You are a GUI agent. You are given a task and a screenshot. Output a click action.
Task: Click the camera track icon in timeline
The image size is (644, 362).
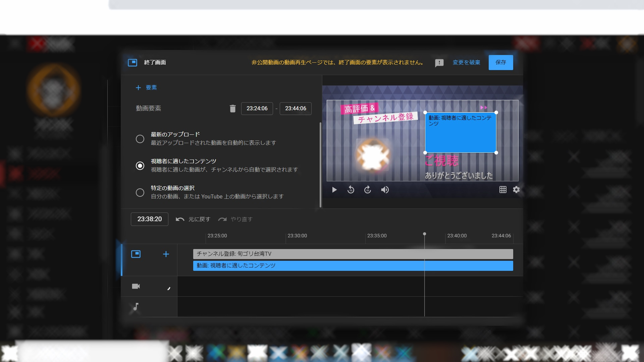136,286
